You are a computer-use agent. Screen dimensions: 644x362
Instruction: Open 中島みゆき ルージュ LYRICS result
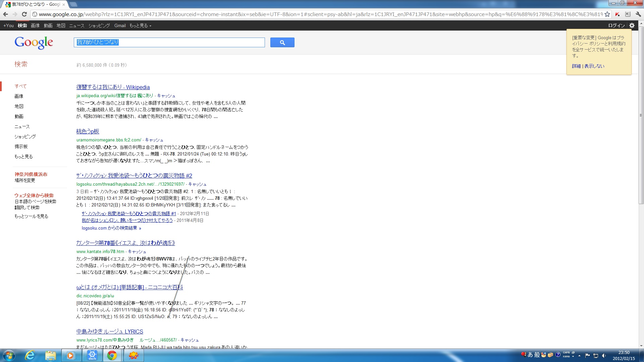point(110,331)
